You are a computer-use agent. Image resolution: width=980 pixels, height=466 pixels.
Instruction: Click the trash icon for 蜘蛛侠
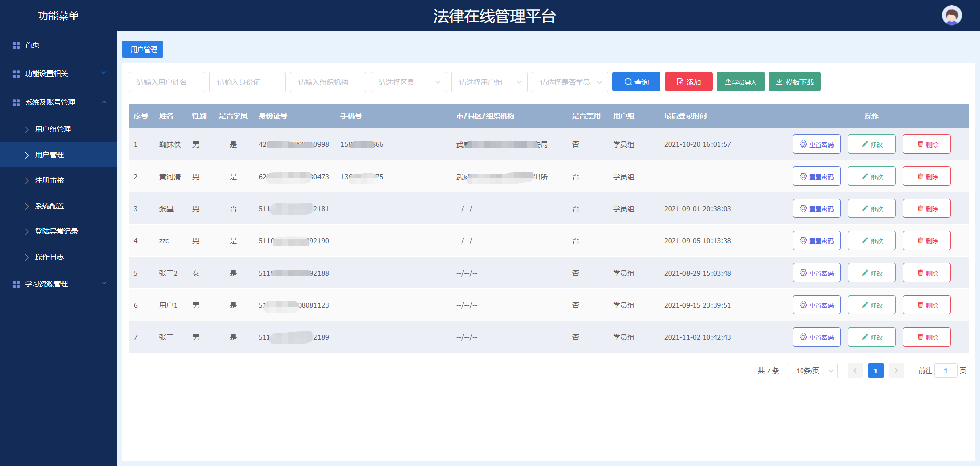[920, 144]
